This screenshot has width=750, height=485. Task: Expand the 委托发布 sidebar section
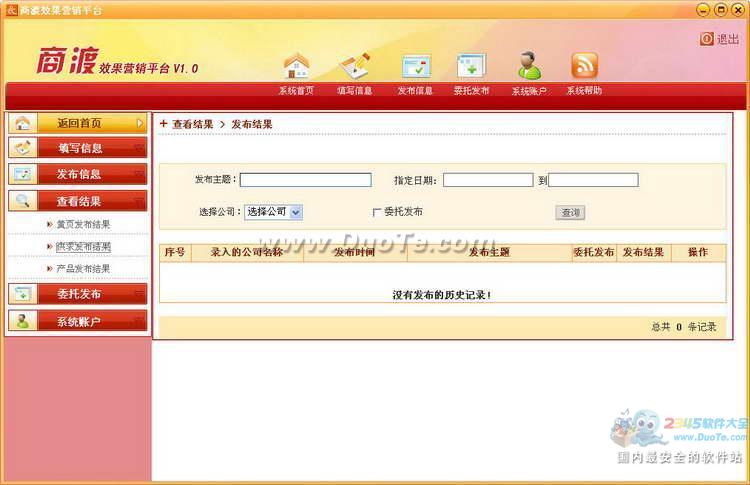[78, 295]
